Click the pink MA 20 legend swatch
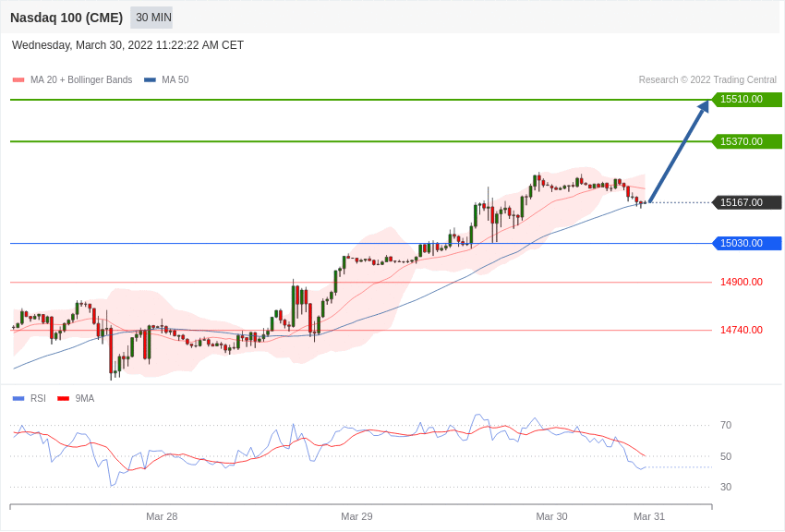 pyautogui.click(x=18, y=80)
